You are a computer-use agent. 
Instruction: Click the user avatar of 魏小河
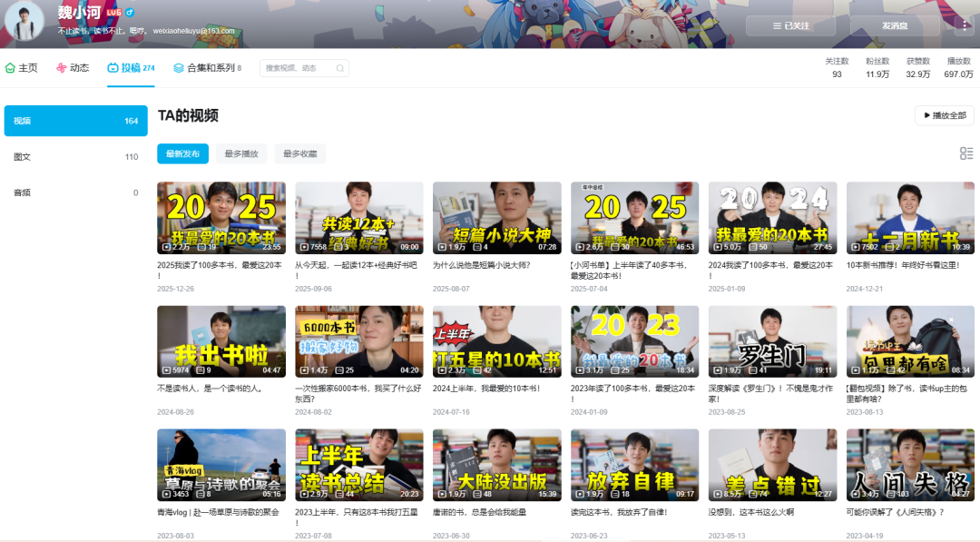point(24,20)
